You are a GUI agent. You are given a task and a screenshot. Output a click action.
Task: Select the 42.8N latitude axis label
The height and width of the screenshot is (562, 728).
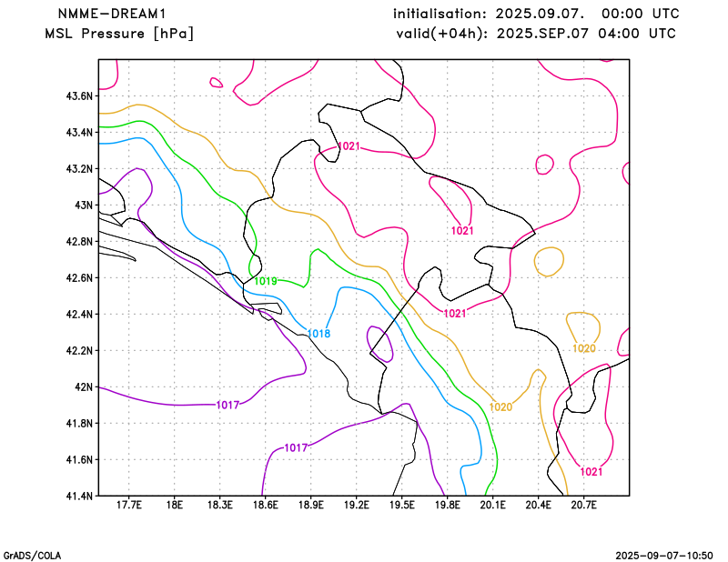tap(79, 241)
